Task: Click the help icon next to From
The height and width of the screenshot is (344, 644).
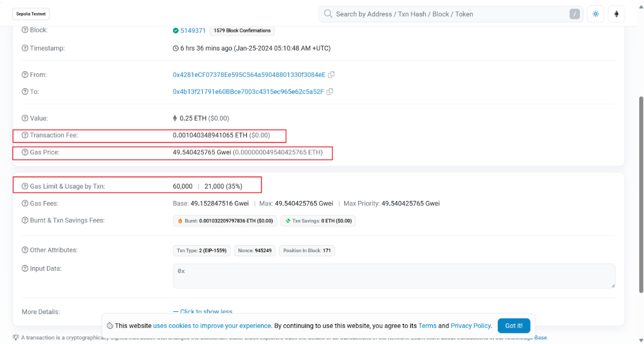Action: point(24,75)
